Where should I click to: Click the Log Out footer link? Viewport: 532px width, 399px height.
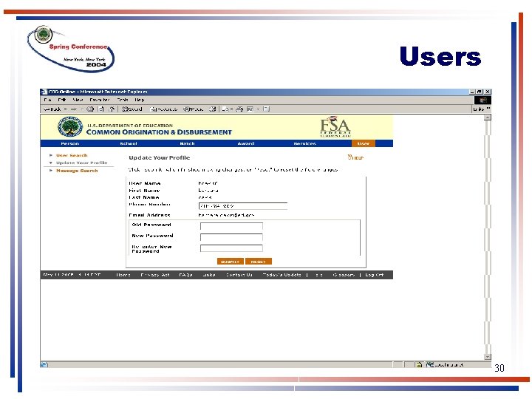[375, 275]
